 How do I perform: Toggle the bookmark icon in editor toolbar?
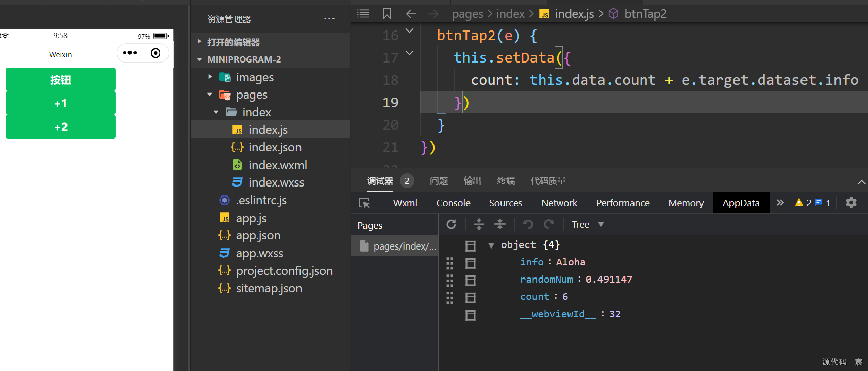point(387,14)
